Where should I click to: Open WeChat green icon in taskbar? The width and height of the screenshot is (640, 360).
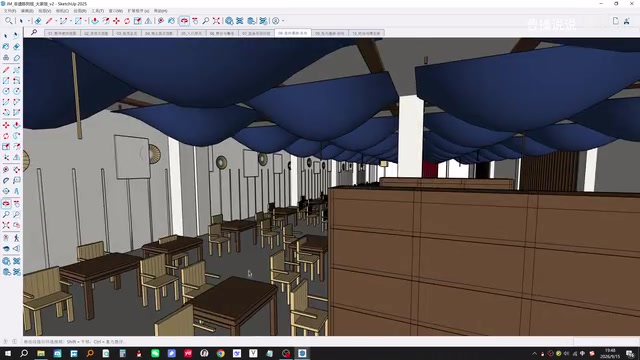pos(155,353)
